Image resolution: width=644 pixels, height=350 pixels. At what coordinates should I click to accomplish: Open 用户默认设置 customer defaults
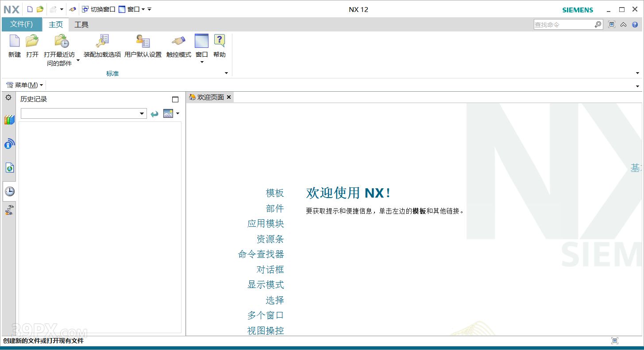[x=143, y=41]
